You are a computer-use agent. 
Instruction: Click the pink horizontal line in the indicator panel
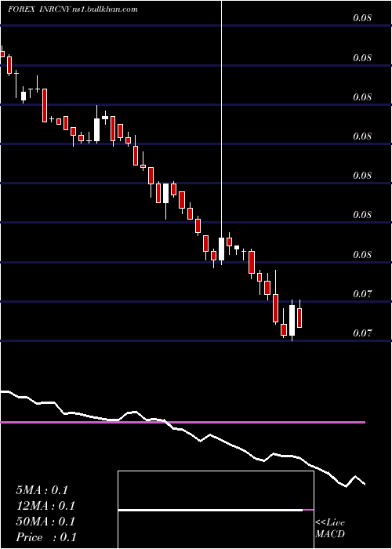click(x=183, y=422)
